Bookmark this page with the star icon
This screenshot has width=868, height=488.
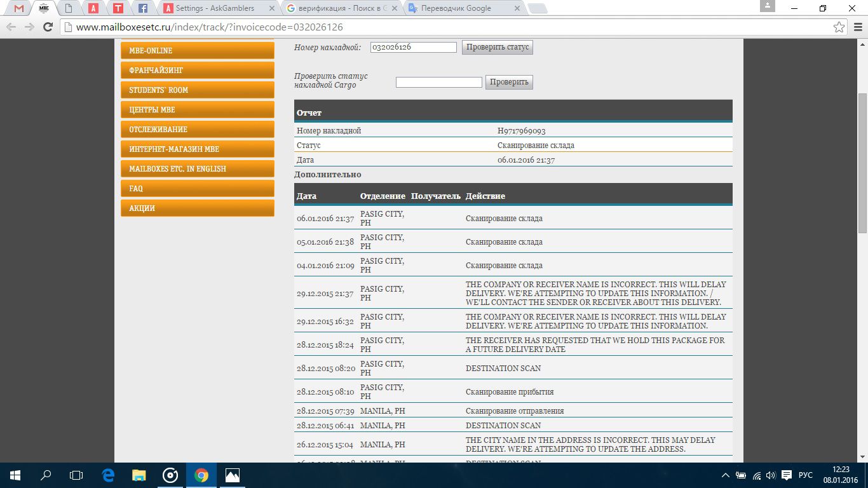click(839, 27)
